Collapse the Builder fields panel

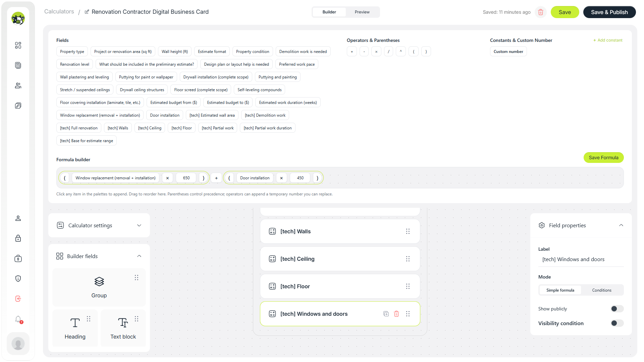[139, 256]
